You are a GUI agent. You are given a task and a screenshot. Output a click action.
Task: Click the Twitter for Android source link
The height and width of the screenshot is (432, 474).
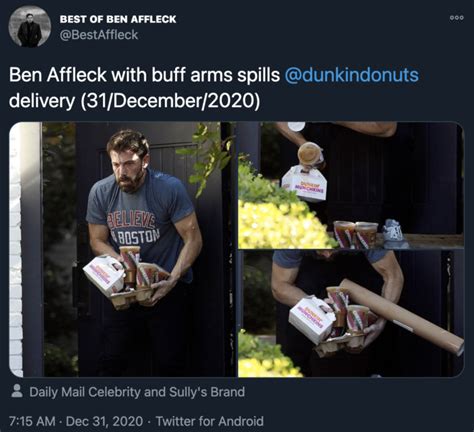210,421
